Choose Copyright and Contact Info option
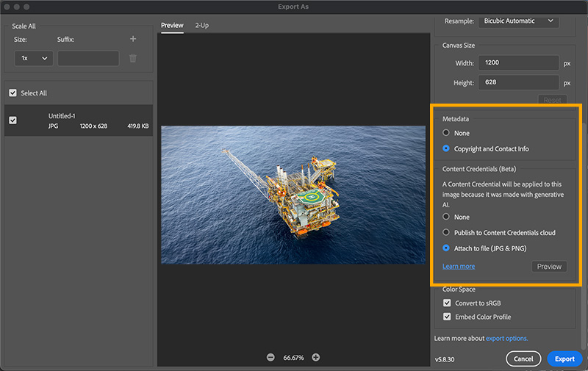The image size is (588, 371). coord(446,148)
